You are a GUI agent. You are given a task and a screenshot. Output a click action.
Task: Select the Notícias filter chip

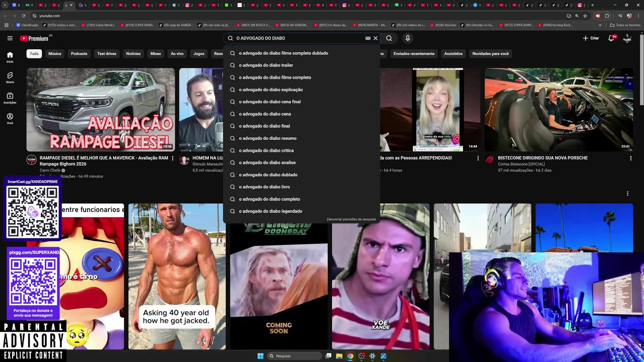click(x=133, y=54)
